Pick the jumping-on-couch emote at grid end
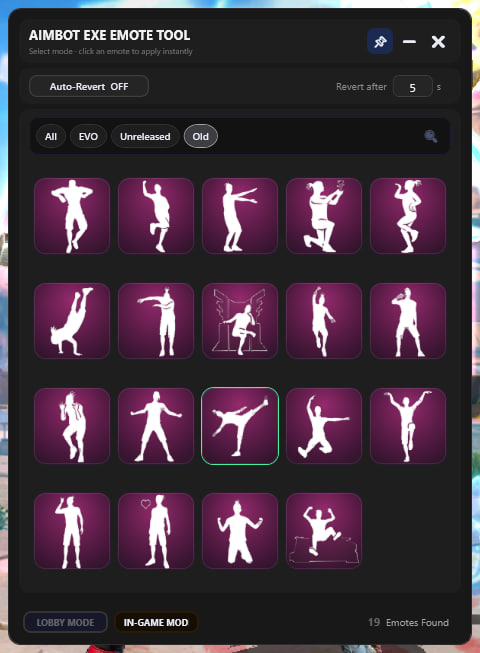 click(324, 531)
